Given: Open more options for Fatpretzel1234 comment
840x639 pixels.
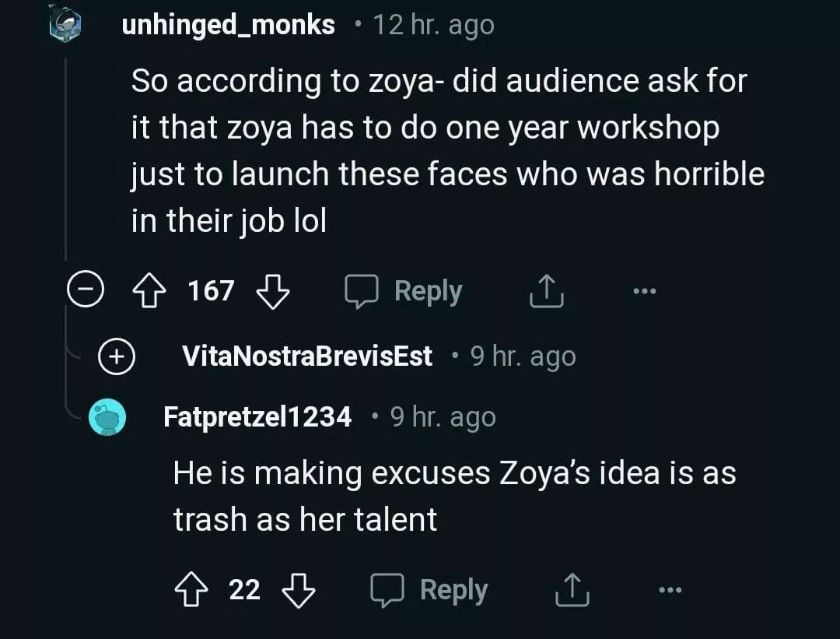Looking at the screenshot, I should pyautogui.click(x=669, y=590).
